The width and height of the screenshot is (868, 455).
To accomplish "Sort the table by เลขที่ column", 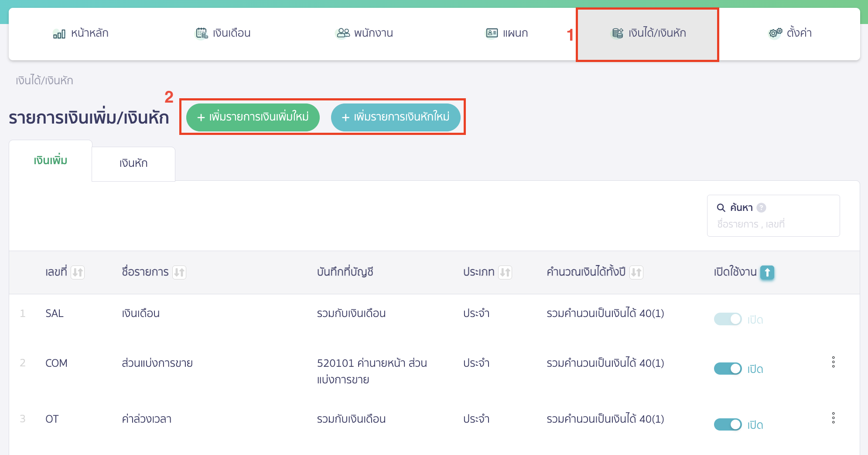I will coord(78,272).
